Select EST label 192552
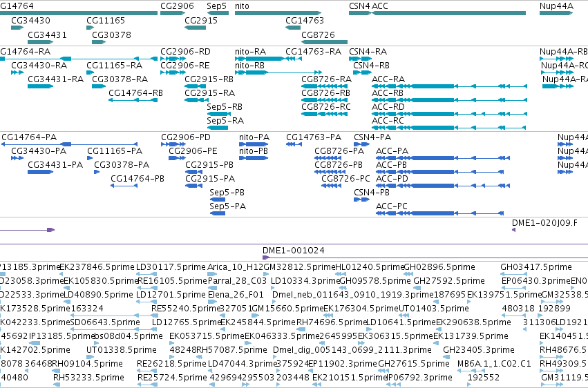 coord(484,378)
